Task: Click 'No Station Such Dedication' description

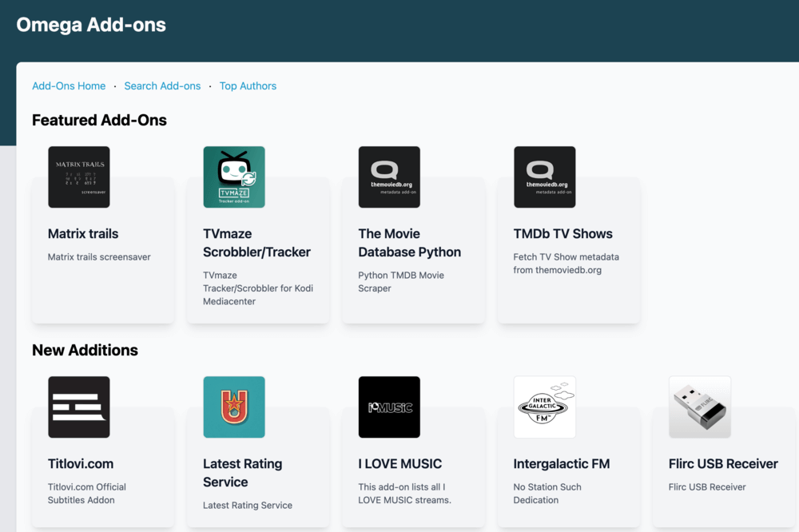Action: [x=547, y=494]
